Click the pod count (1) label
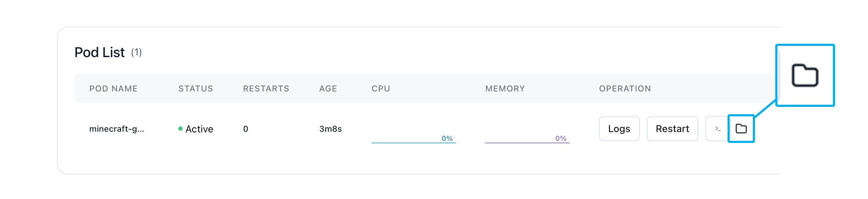The height and width of the screenshot is (199, 868). click(x=136, y=53)
